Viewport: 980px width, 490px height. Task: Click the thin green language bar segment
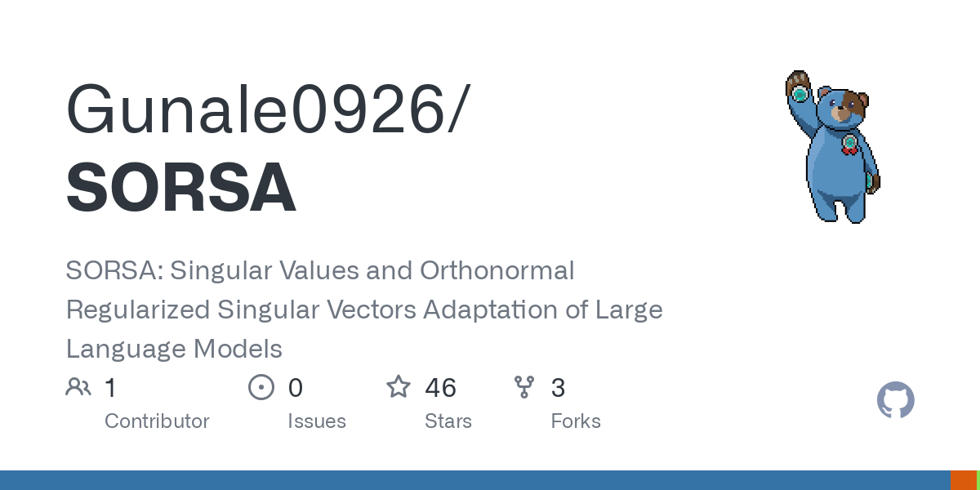click(x=978, y=480)
